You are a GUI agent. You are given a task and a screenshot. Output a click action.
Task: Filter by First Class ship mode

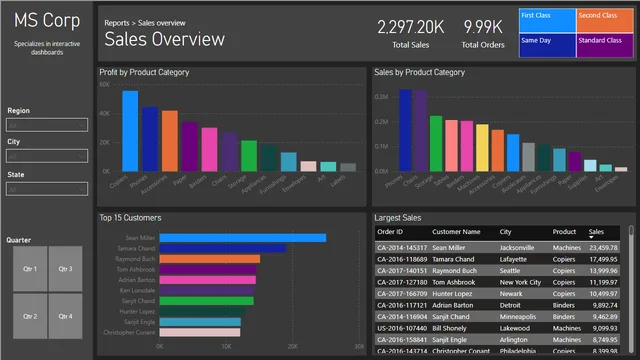click(x=547, y=20)
